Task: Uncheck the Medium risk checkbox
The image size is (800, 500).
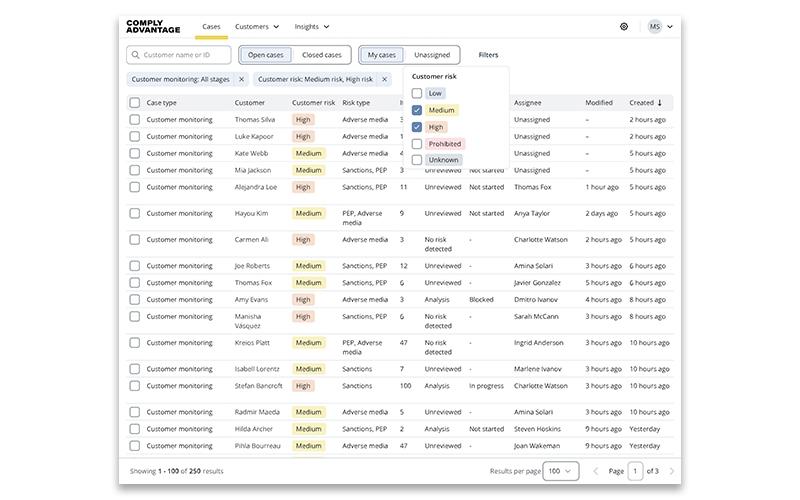Action: (x=417, y=110)
